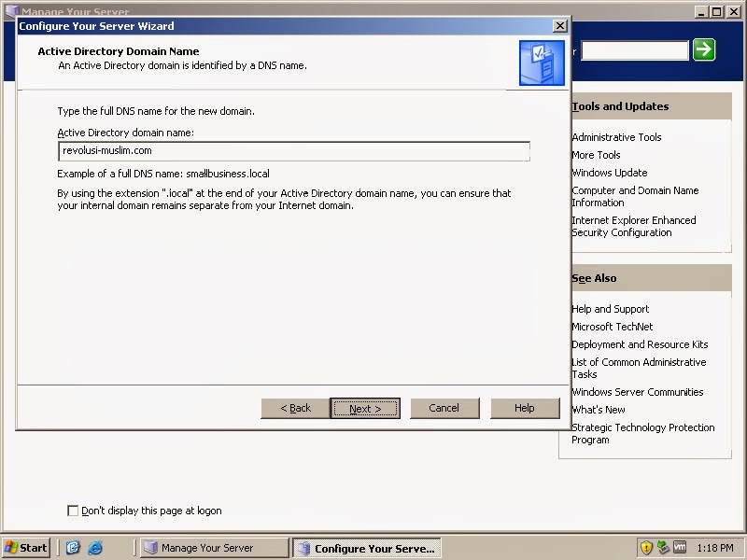Viewport: 747px width, 560px height.
Task: Click the Active Directory Domain Name heading
Action: 119,51
